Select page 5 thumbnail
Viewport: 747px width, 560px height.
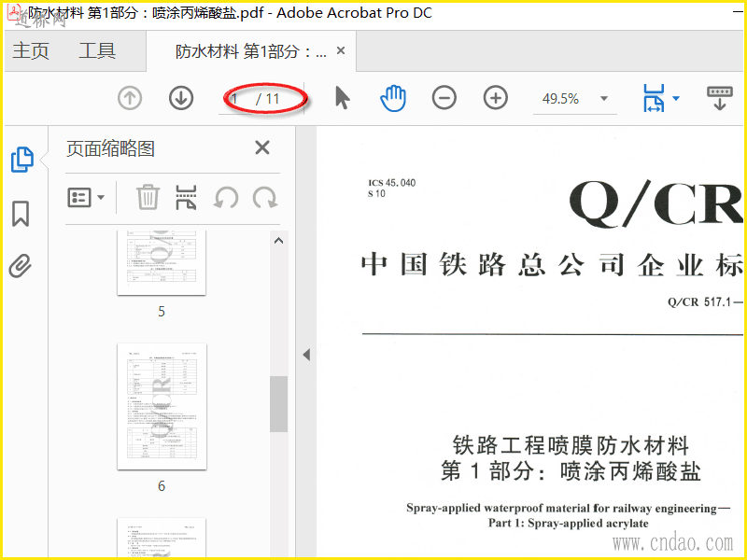tap(162, 263)
